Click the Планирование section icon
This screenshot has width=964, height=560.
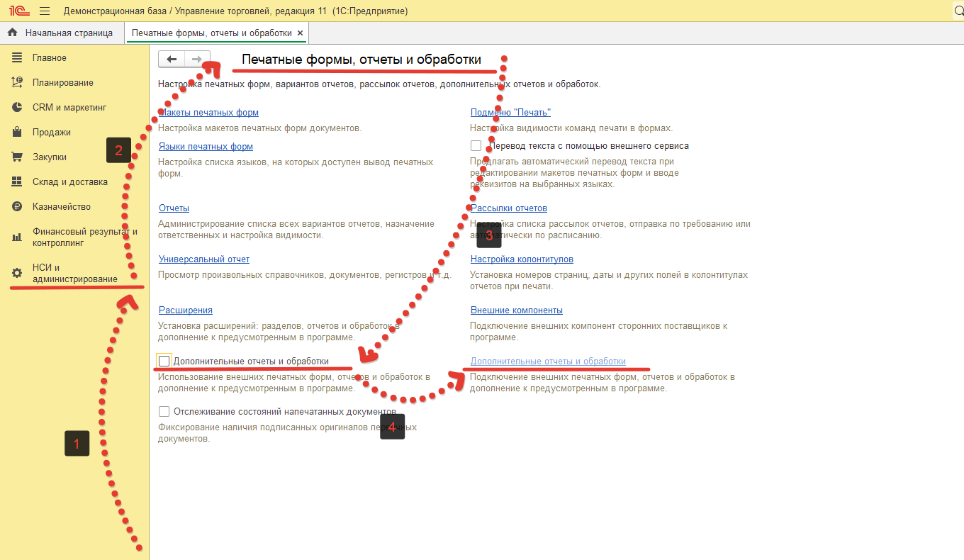(18, 82)
